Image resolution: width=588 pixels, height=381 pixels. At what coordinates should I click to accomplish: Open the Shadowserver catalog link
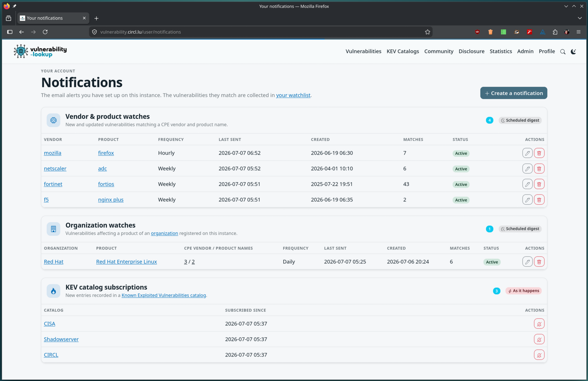coord(61,339)
